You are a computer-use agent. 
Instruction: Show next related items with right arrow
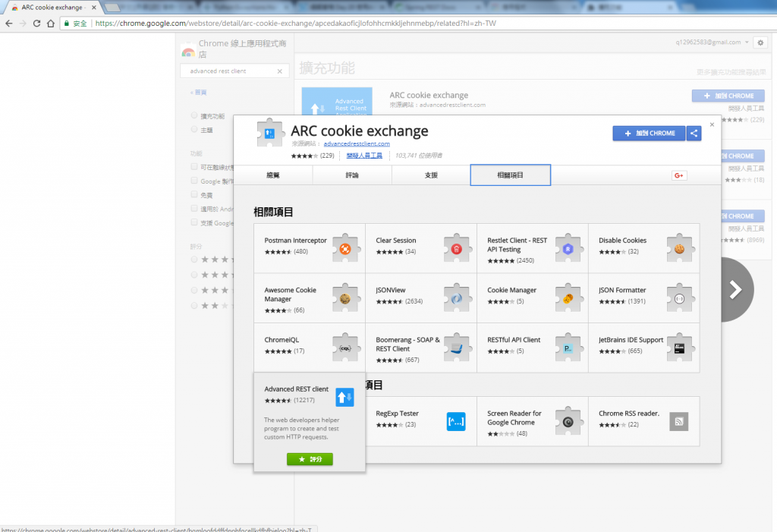click(x=736, y=290)
